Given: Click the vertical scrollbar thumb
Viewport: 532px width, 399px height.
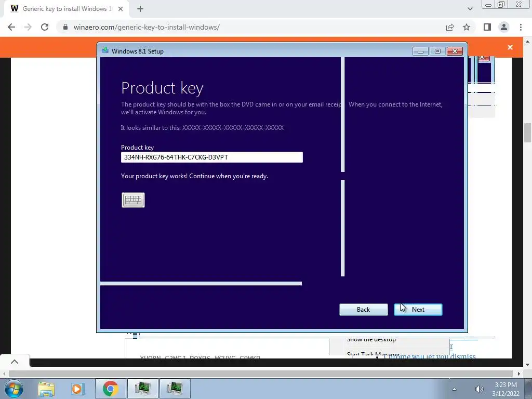Looking at the screenshot, I should point(527,133).
